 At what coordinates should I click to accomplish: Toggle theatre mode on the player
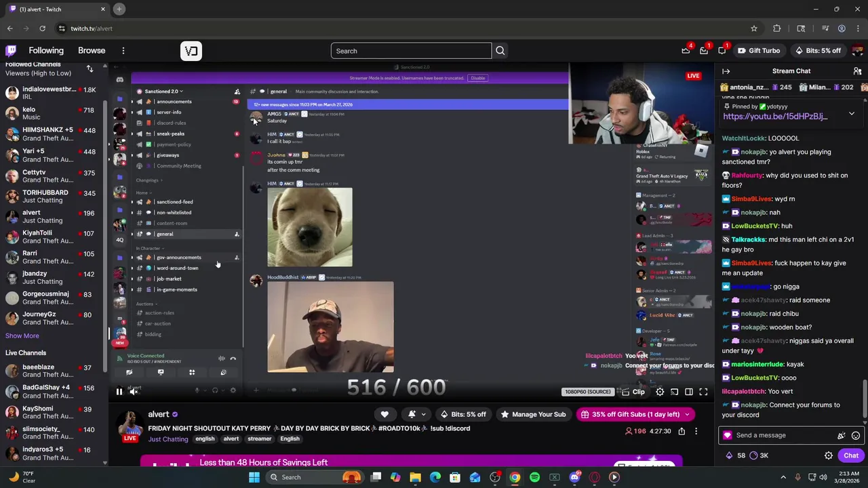point(688,392)
